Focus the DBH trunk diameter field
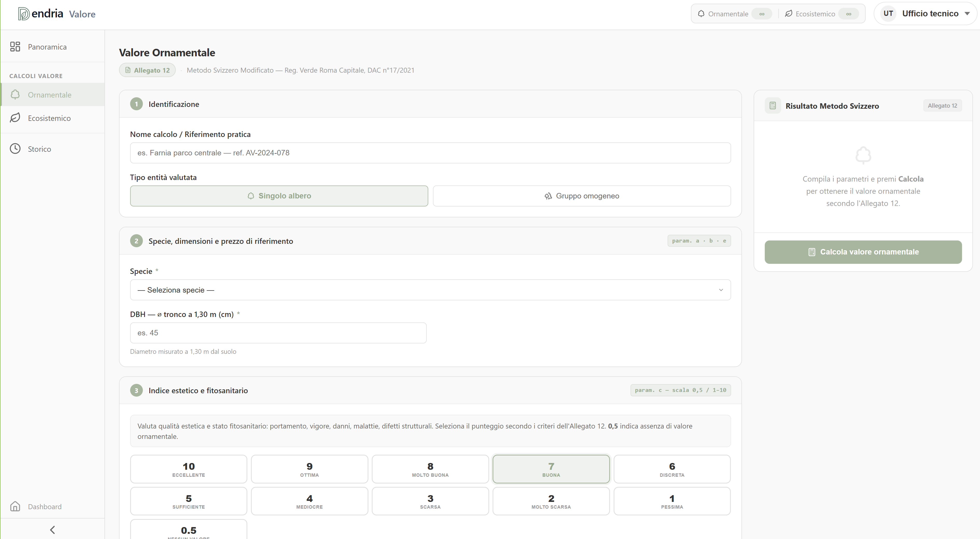This screenshot has height=539, width=980. click(x=278, y=333)
